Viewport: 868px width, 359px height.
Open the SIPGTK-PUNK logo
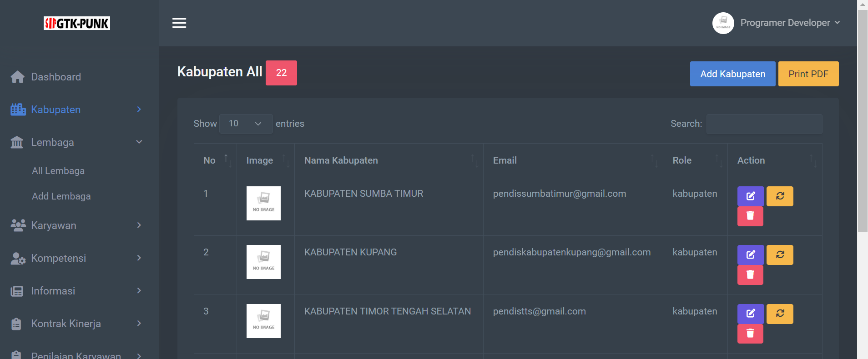coord(77,23)
